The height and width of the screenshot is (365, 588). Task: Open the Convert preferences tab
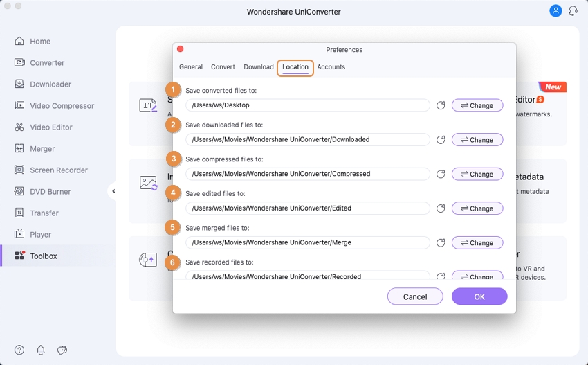223,67
